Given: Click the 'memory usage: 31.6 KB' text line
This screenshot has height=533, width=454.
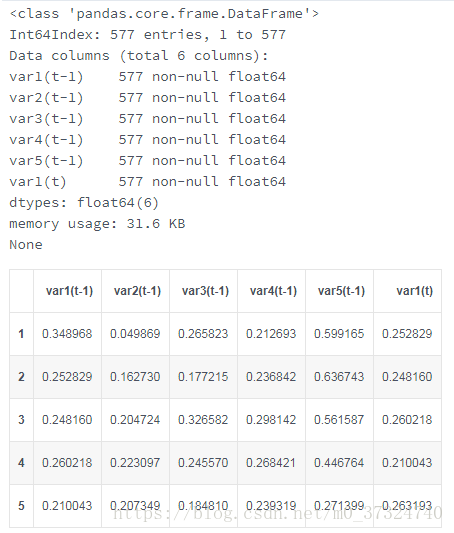Looking at the screenshot, I should coord(97,224).
